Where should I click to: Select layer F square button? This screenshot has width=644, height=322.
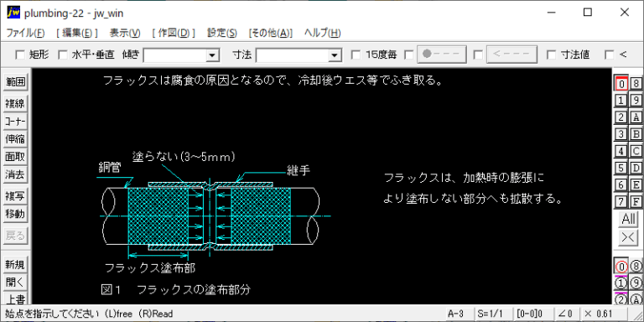click(636, 201)
